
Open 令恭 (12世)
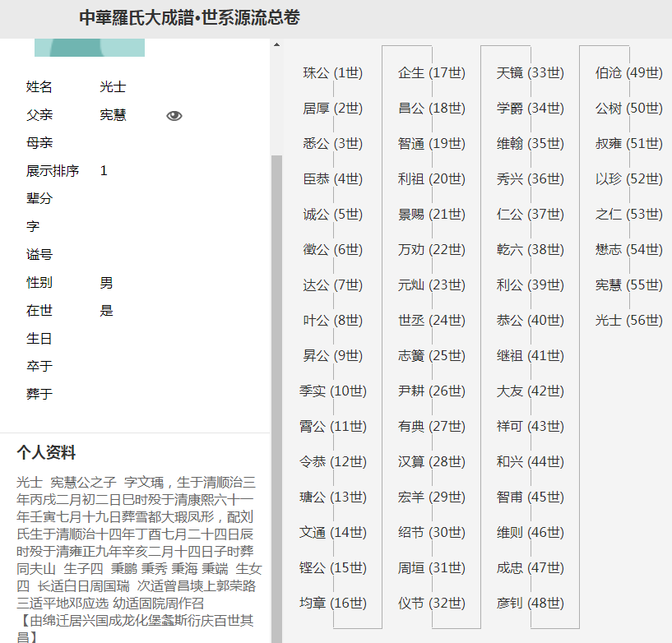click(333, 462)
